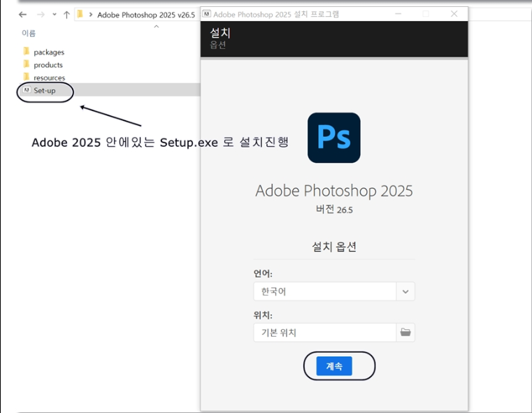Click the back arrow in File Explorer
Viewport: 532px width, 413px height.
click(x=22, y=14)
